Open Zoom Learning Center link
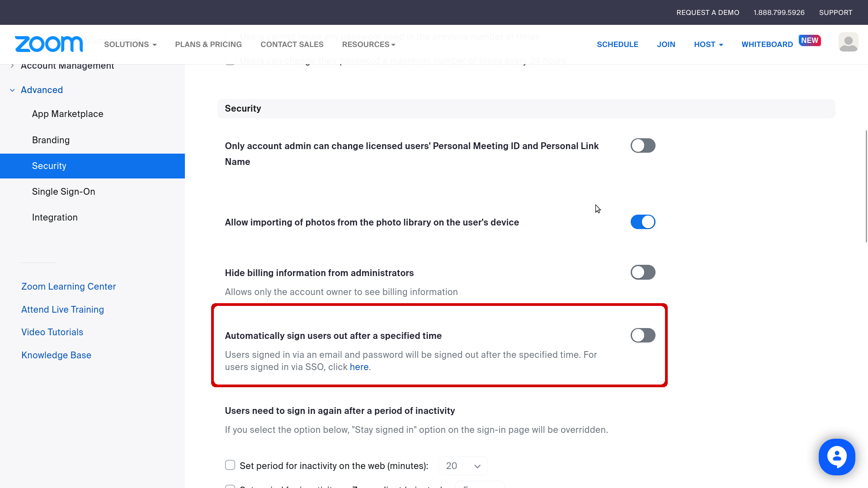Image resolution: width=868 pixels, height=488 pixels. click(x=69, y=286)
